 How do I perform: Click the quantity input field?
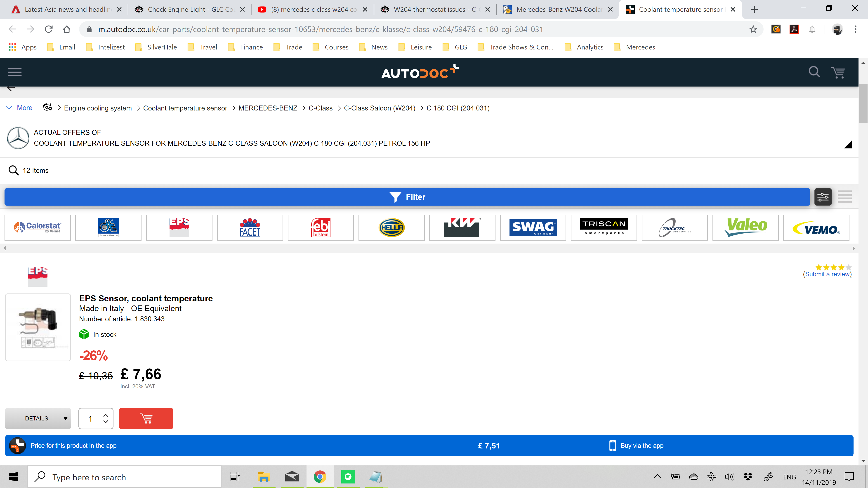pos(90,418)
